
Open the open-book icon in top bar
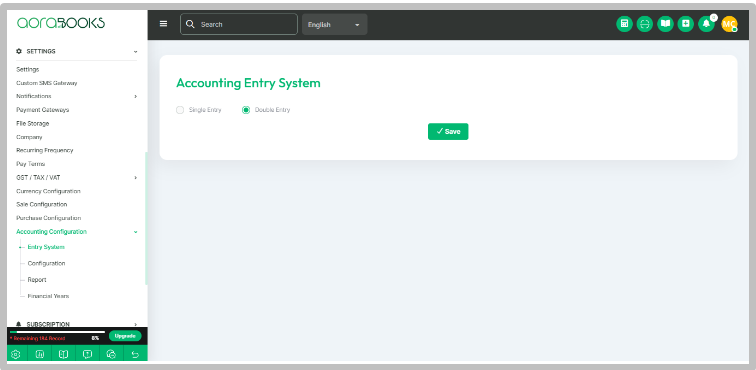tap(665, 24)
